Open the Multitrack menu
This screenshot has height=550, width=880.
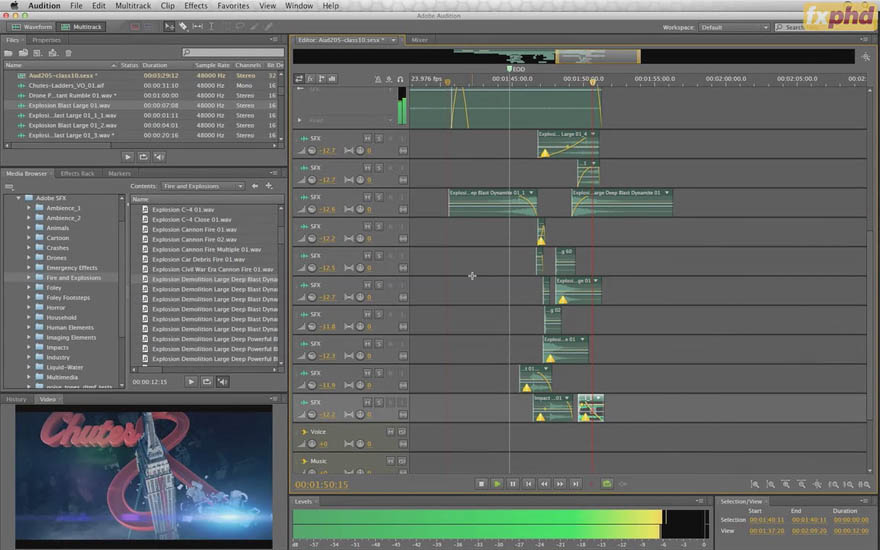click(x=133, y=6)
